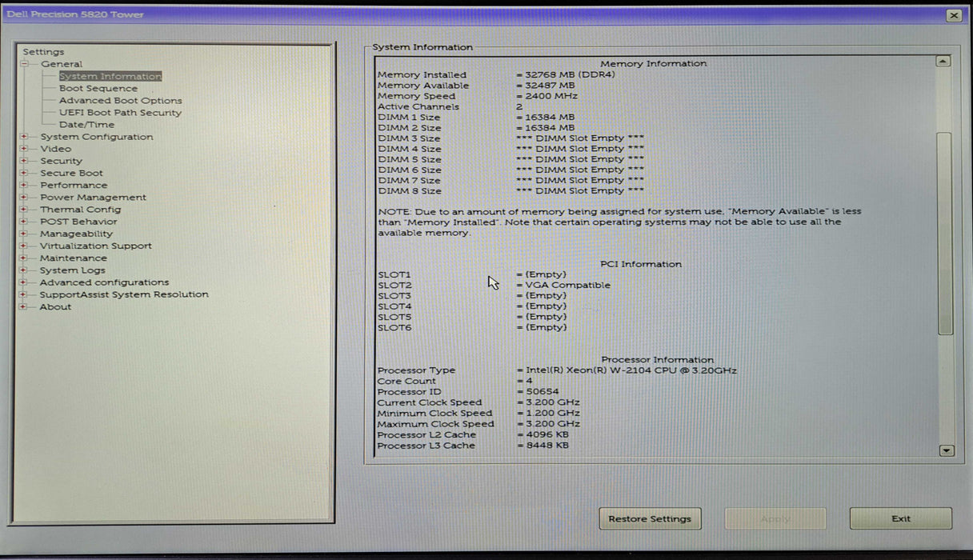Select Advanced Boot Options
This screenshot has width=973, height=560.
click(120, 100)
